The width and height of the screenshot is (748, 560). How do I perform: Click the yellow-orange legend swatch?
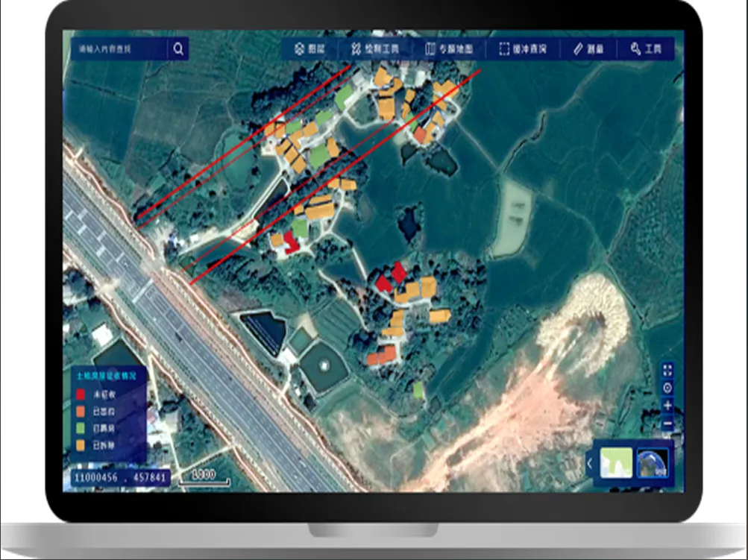[81, 445]
